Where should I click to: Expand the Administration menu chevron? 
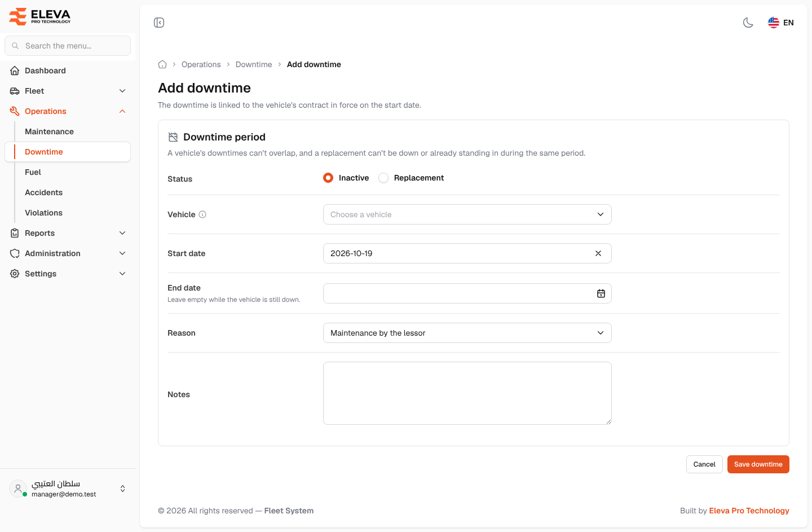(x=122, y=253)
